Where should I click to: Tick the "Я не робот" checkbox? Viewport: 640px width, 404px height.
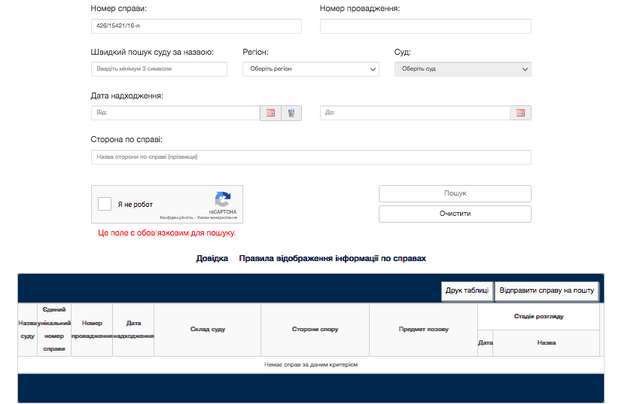(105, 204)
